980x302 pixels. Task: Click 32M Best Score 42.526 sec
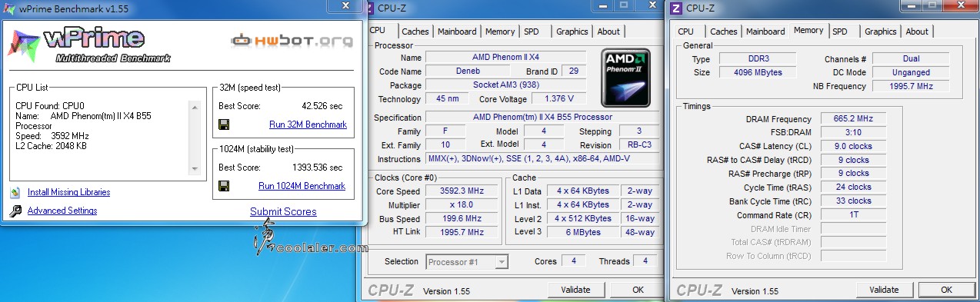[x=322, y=106]
